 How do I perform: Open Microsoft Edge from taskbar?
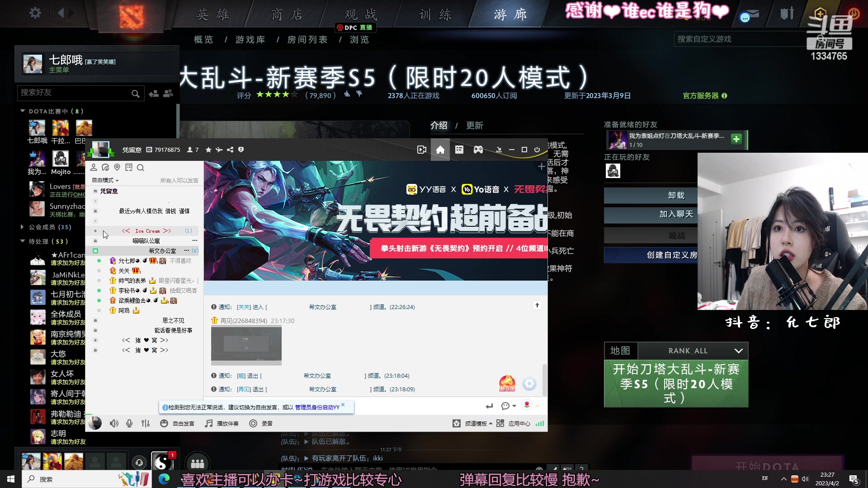coord(164,479)
